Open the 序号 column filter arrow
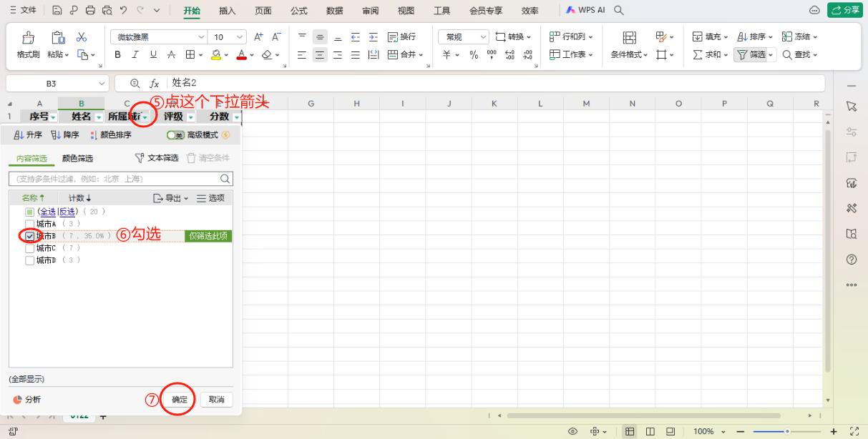This screenshot has width=868, height=439. click(54, 117)
